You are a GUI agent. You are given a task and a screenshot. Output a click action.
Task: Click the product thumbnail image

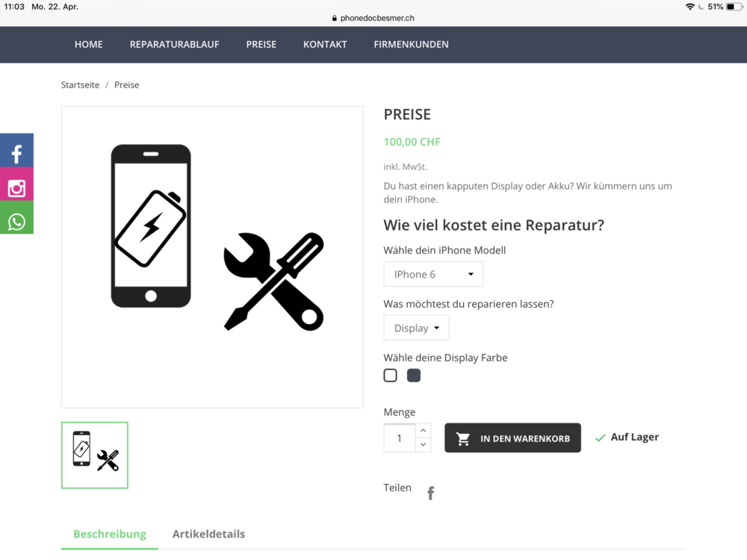[95, 455]
